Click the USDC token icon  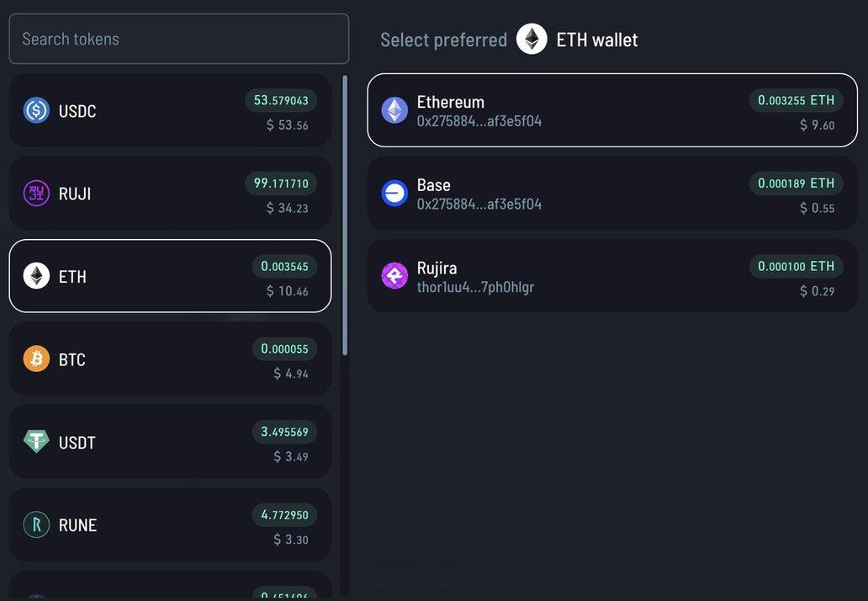pos(36,110)
